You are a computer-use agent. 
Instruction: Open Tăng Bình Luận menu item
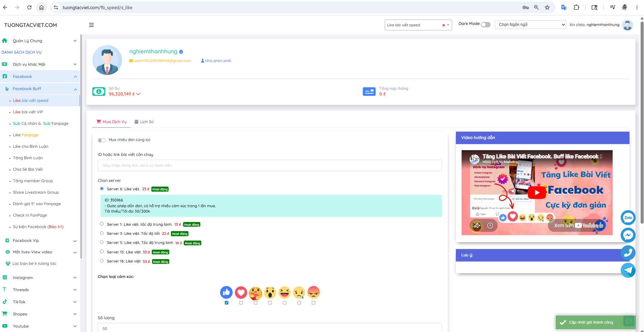(28, 158)
